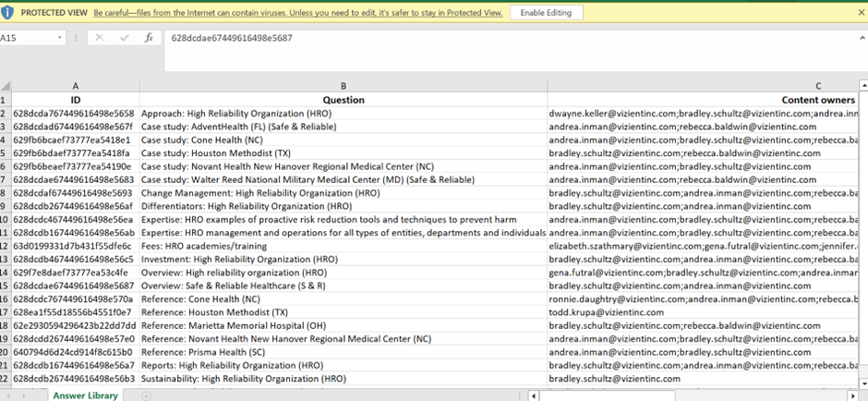The image size is (868, 401).
Task: Open the Answer Library sheet tab
Action: click(85, 395)
